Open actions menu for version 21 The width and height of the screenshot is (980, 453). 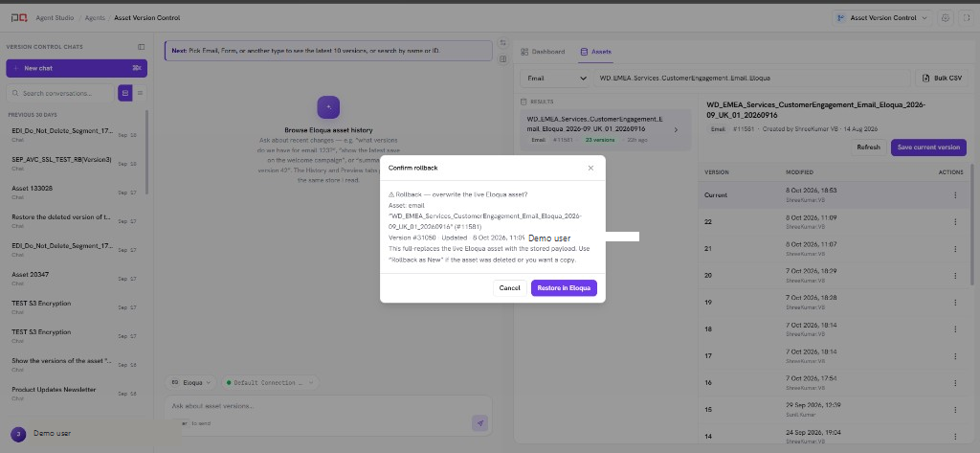coord(955,249)
